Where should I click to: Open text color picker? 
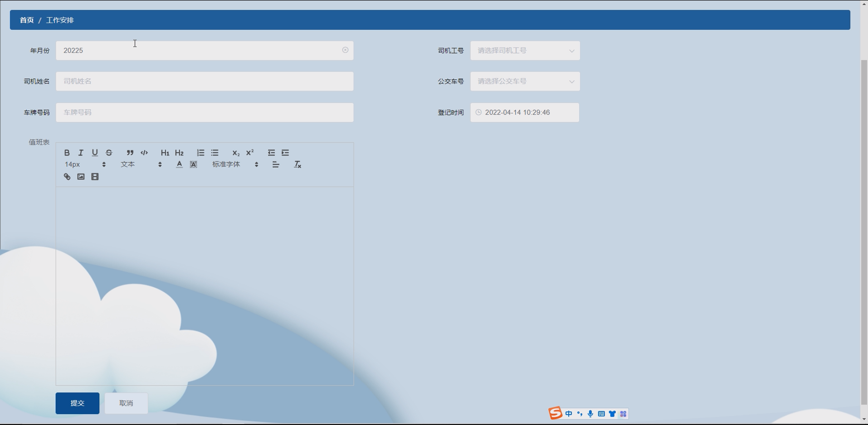click(x=179, y=164)
